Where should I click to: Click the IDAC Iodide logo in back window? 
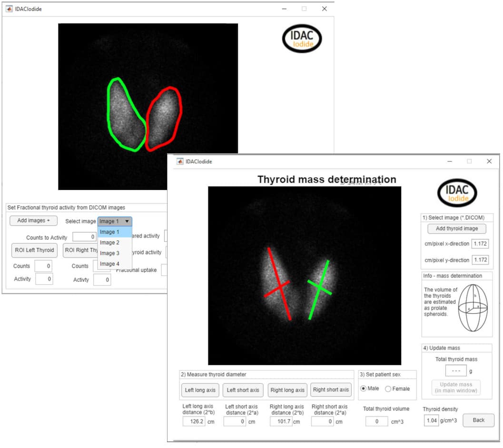302,38
